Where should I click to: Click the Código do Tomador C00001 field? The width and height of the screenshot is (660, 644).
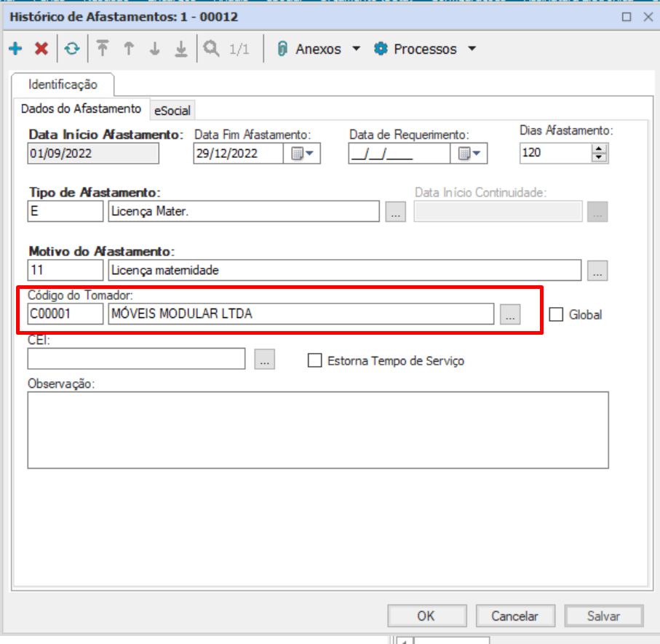pyautogui.click(x=65, y=314)
